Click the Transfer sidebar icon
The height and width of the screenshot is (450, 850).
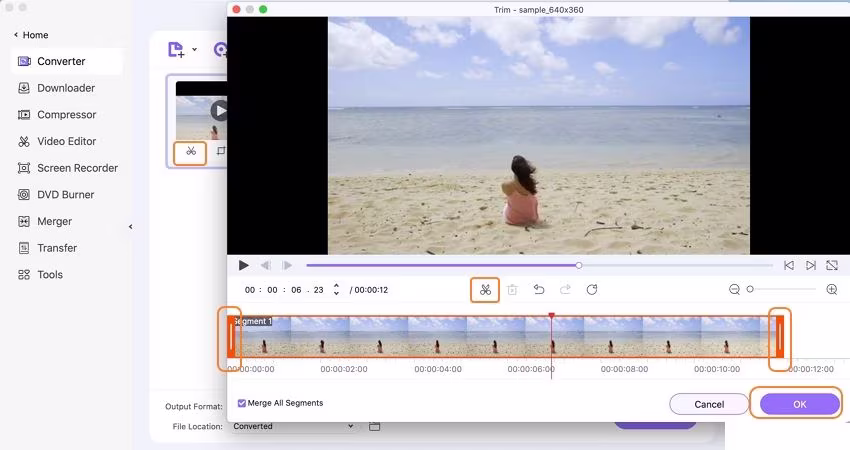(x=24, y=248)
